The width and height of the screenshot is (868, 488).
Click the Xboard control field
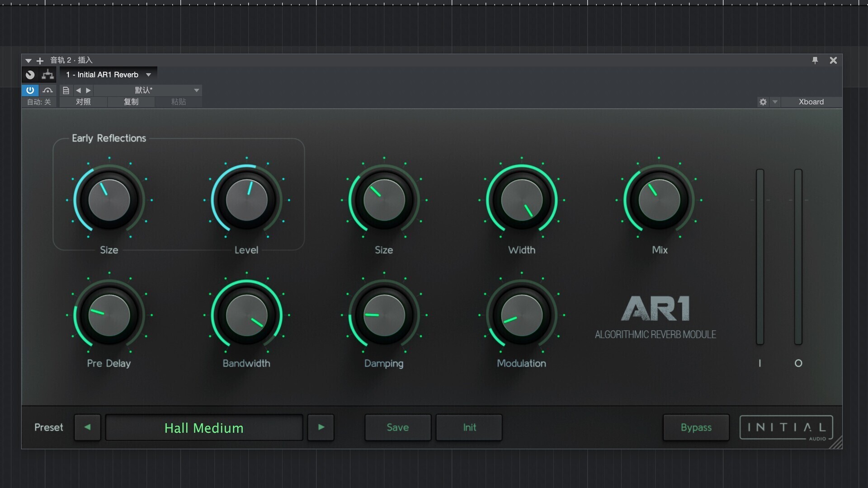coord(811,102)
